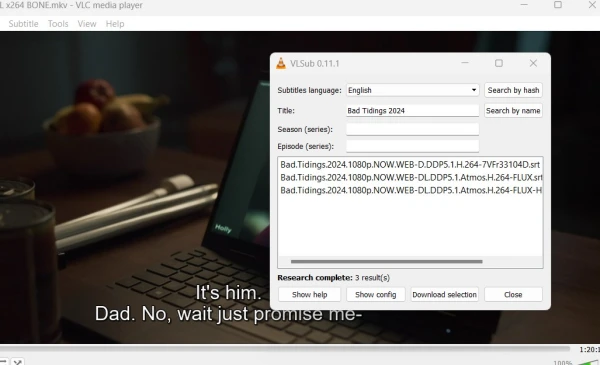Maximize the VLC media player window
The width and height of the screenshot is (600, 365).
click(558, 5)
